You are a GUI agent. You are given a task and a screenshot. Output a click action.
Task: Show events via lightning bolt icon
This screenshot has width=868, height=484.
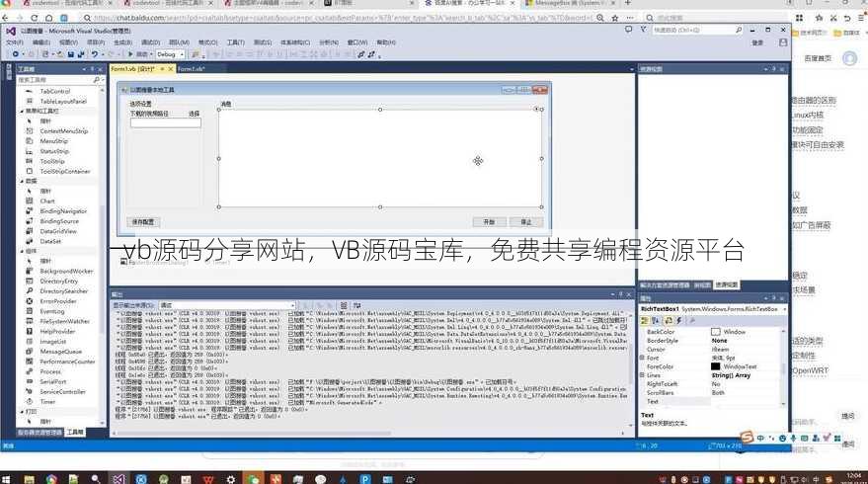point(678,321)
